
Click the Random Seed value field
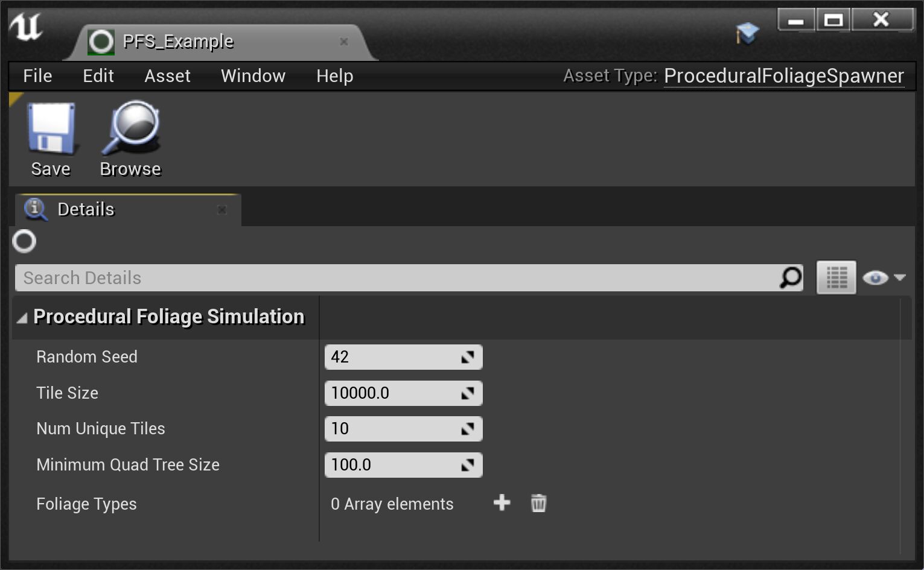(x=392, y=357)
